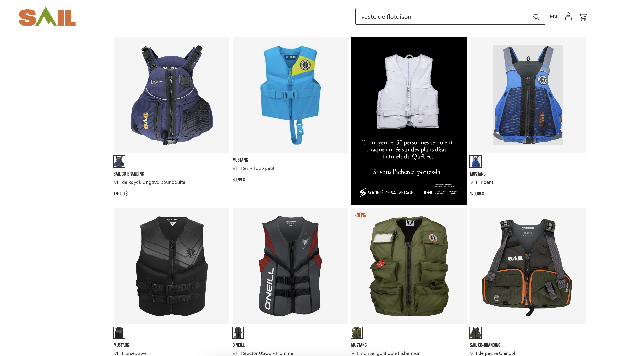Click the green Fisherman vest image

(409, 266)
